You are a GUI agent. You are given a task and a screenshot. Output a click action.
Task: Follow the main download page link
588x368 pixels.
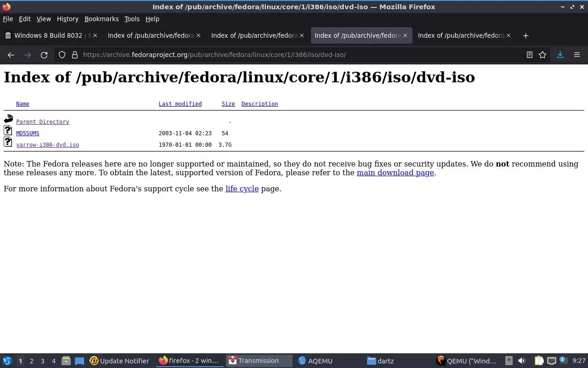click(395, 173)
